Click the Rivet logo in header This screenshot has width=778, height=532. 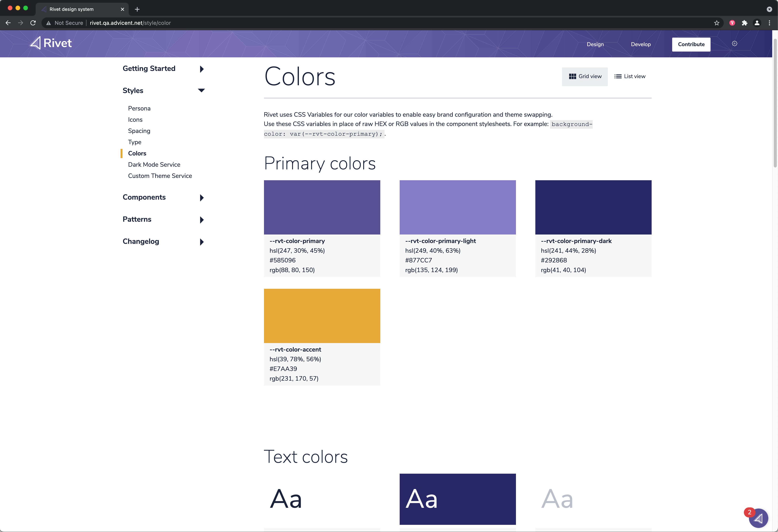coord(51,43)
